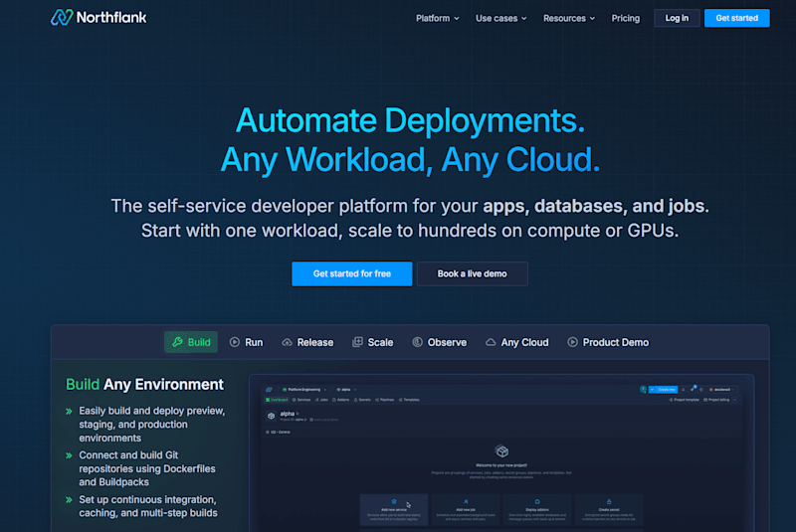
Task: Select the Release tab
Action: (x=307, y=342)
